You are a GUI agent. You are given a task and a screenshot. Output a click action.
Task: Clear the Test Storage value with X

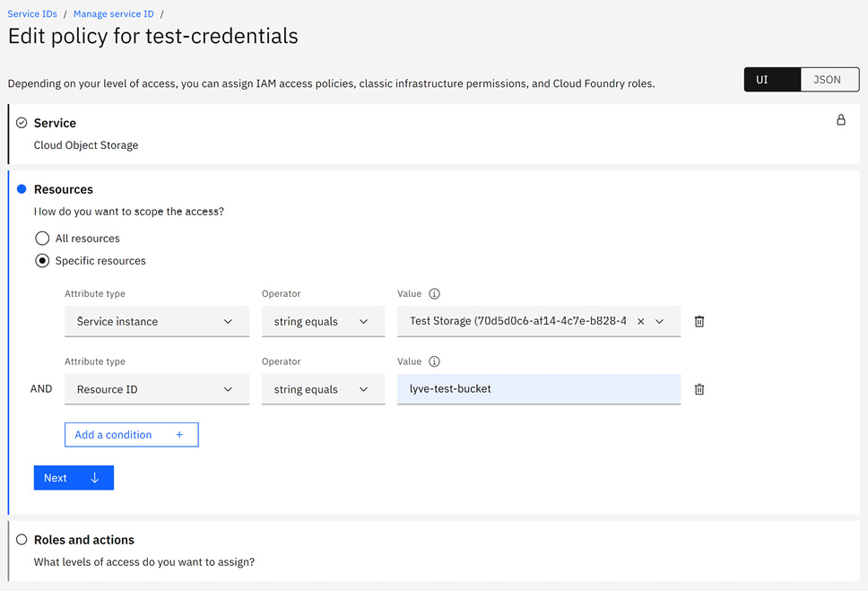point(640,321)
